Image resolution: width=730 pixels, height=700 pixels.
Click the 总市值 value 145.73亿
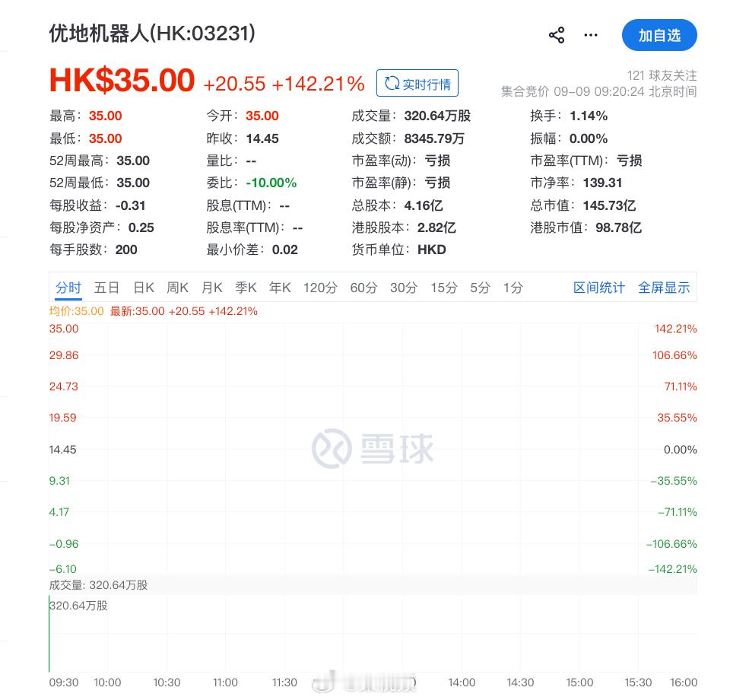(609, 205)
